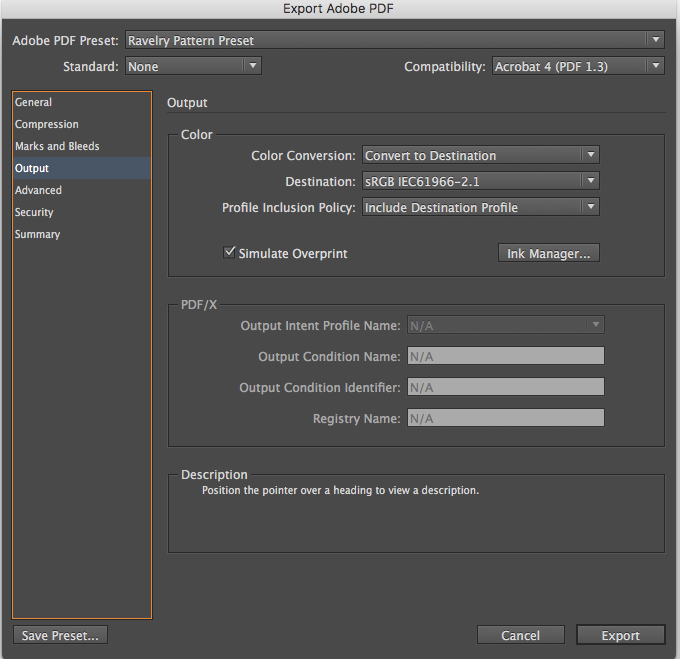Click the Save Preset button
The width and height of the screenshot is (680, 659).
(x=60, y=635)
